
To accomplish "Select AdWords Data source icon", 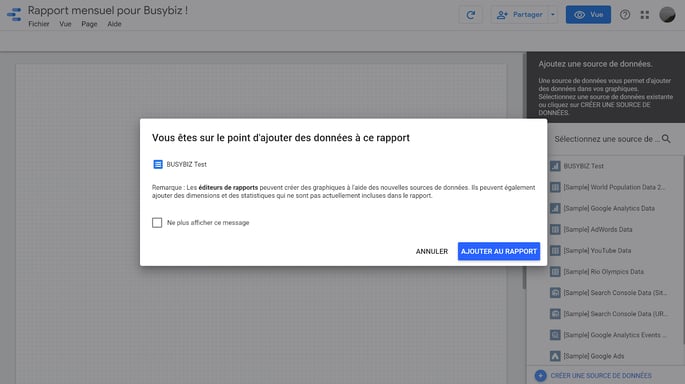I will (x=555, y=229).
